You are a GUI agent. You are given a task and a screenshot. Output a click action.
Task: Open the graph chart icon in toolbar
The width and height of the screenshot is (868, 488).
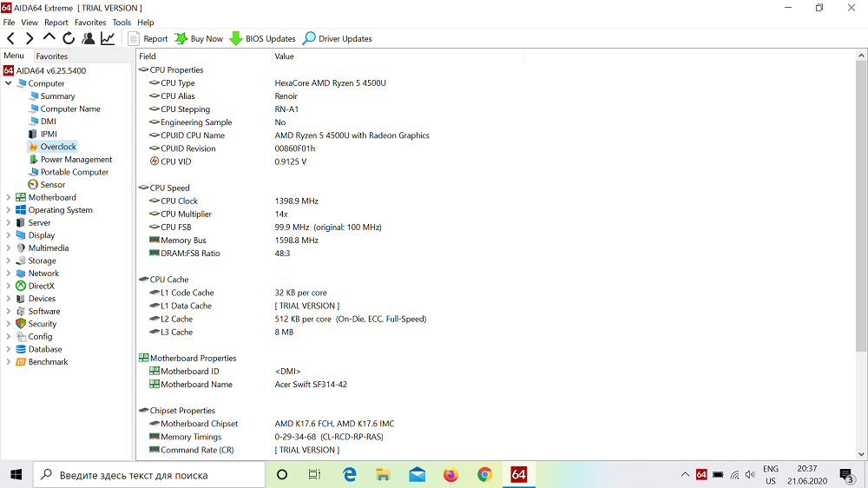pyautogui.click(x=108, y=38)
